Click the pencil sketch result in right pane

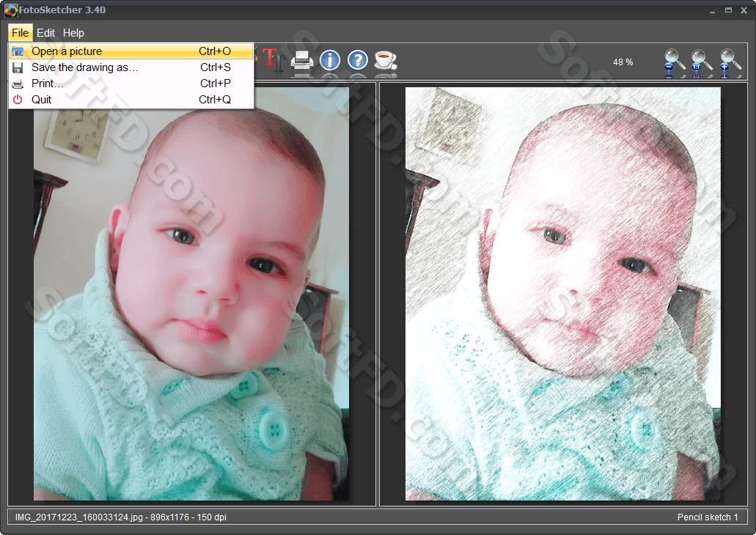tap(562, 294)
